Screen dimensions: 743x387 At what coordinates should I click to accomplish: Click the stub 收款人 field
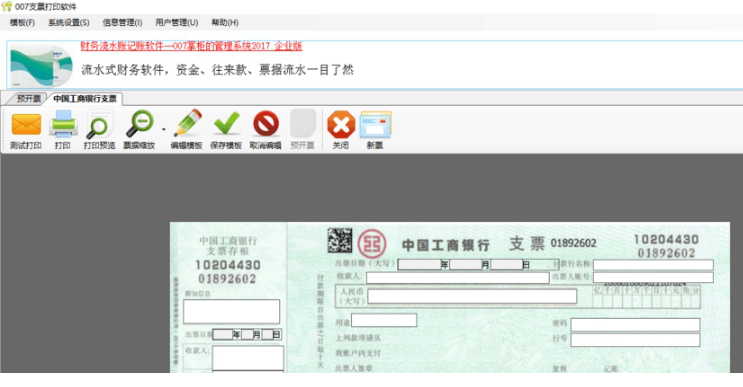pyautogui.click(x=248, y=358)
